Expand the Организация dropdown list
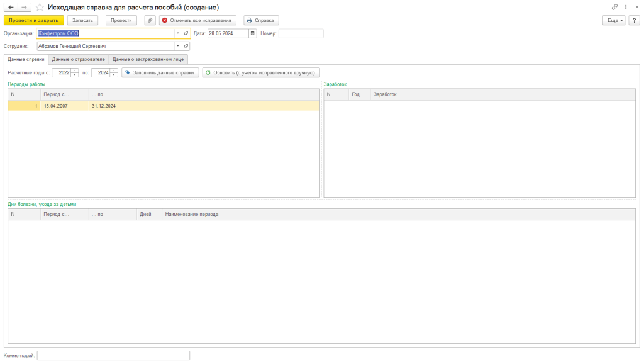The height and width of the screenshot is (364, 644). [x=178, y=33]
